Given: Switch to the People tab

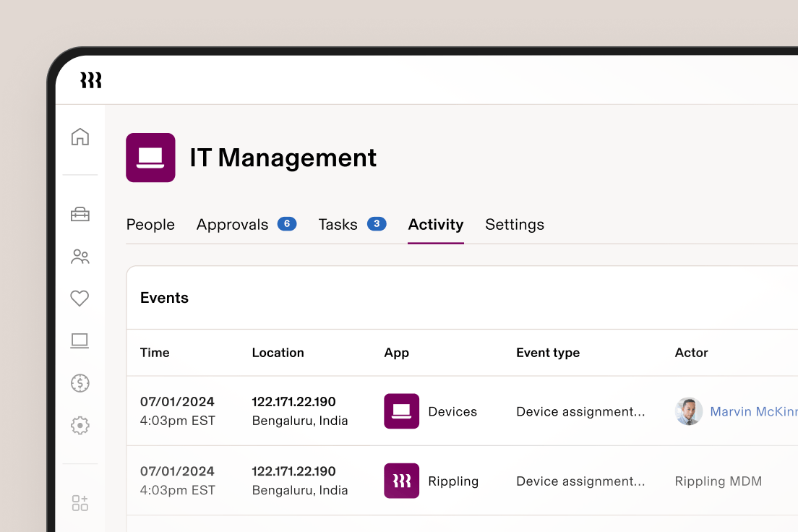Looking at the screenshot, I should click(x=150, y=224).
